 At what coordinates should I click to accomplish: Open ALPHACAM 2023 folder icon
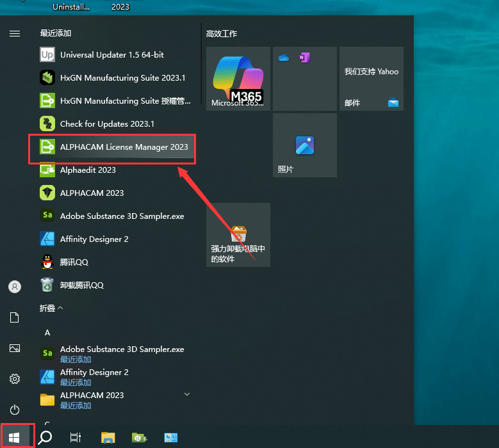pos(47,399)
